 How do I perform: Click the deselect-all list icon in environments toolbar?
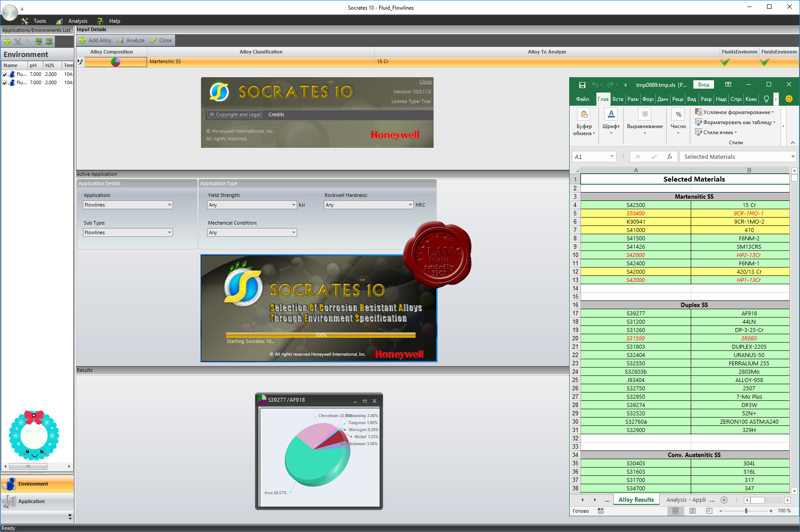pos(49,42)
